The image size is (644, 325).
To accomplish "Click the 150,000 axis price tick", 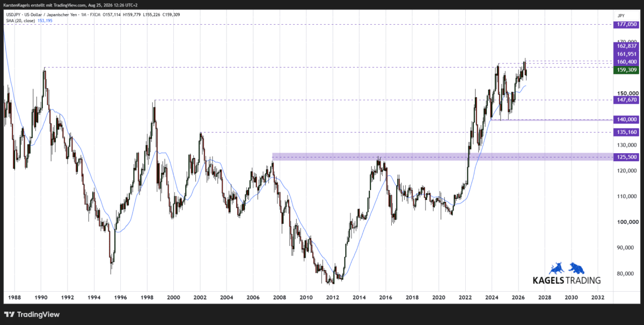I will coord(627,93).
